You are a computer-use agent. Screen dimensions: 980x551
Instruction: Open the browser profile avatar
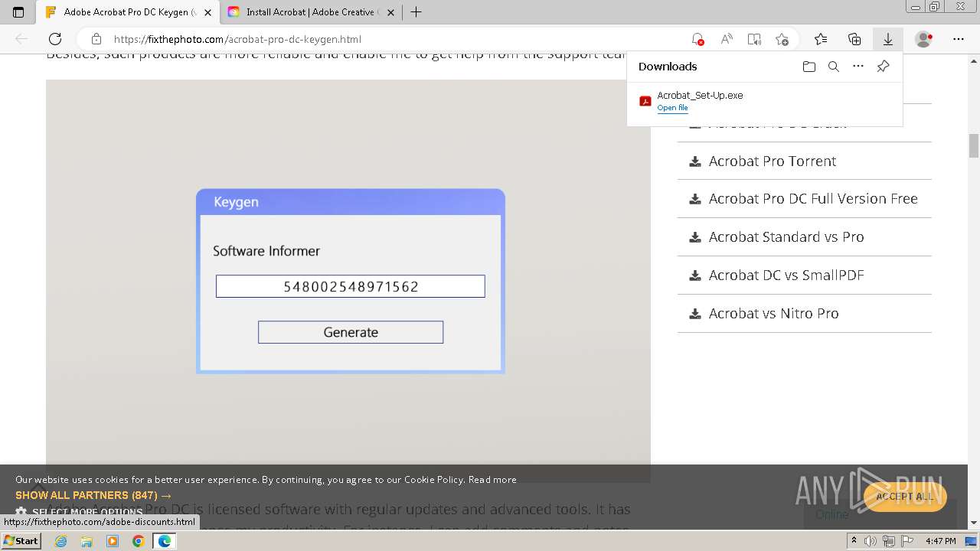pos(924,39)
